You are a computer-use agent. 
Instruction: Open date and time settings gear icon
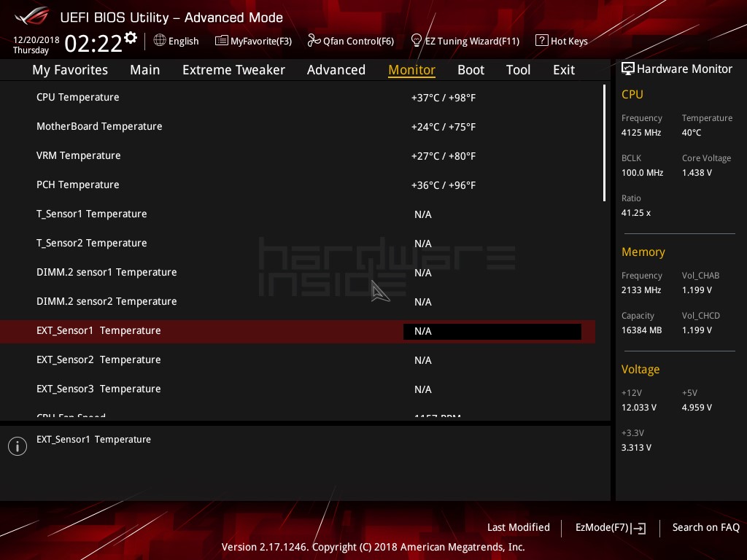pyautogui.click(x=131, y=38)
